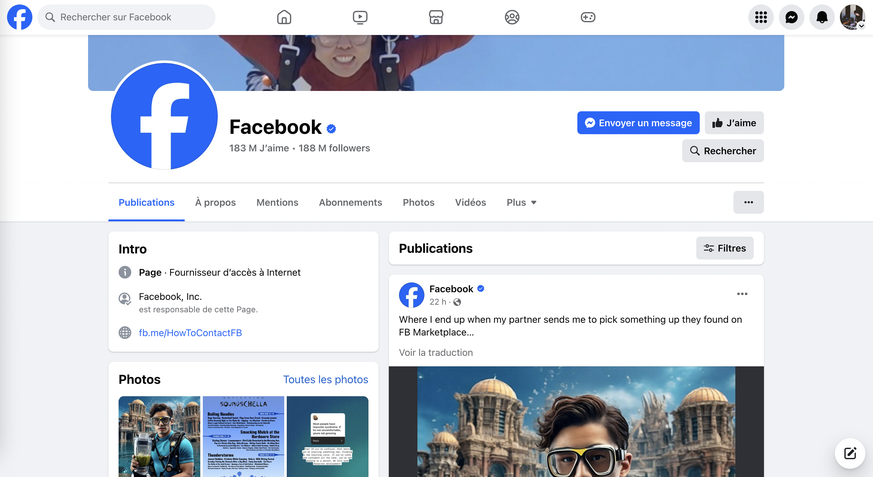
Task: Open the Gaming controller icon
Action: [588, 17]
